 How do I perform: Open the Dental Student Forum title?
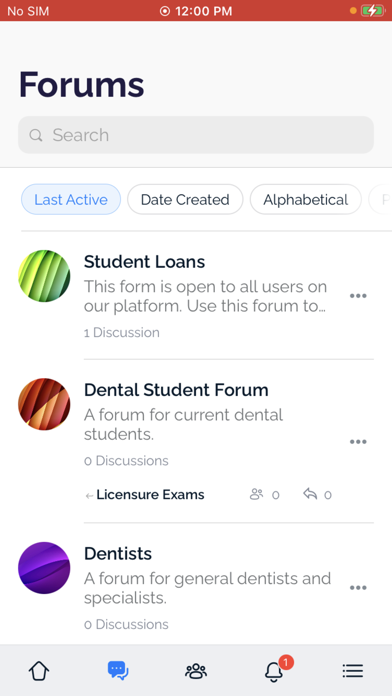(x=176, y=390)
